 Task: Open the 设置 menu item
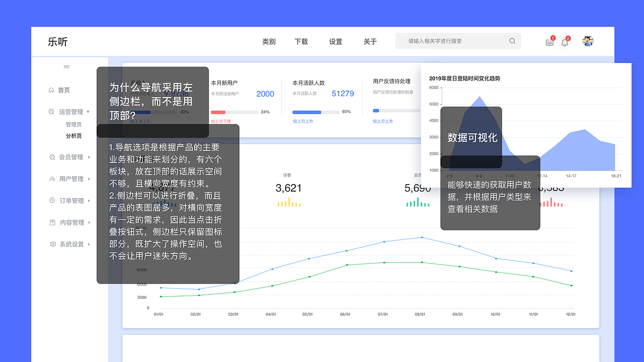[x=335, y=42]
